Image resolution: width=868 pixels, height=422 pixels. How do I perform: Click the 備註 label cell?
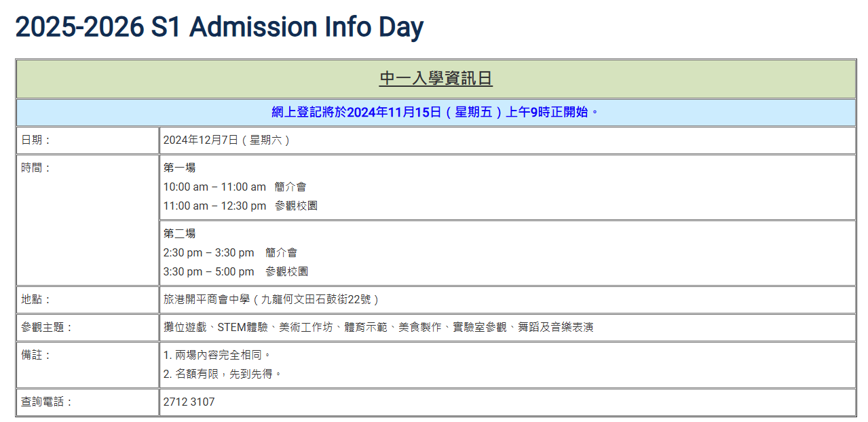tap(88, 364)
